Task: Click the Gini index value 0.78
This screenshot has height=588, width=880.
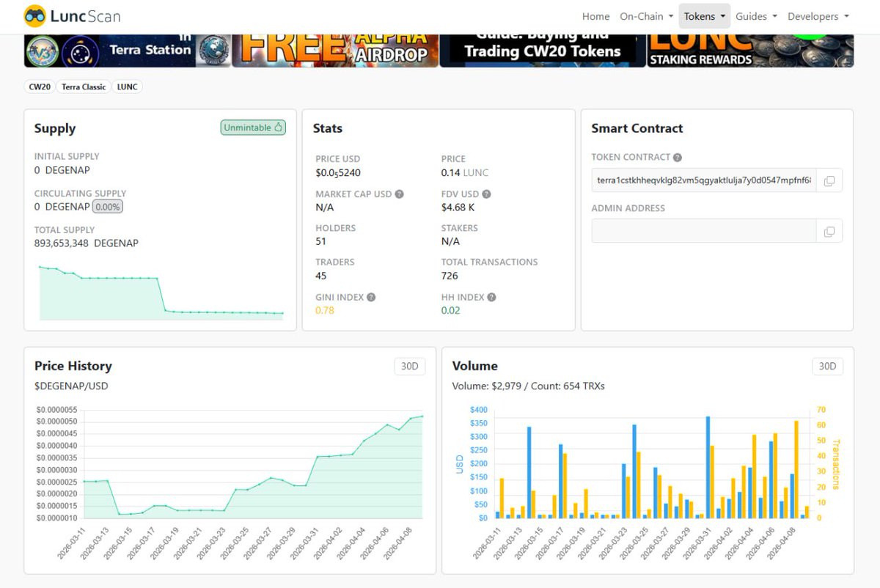Action: point(325,310)
